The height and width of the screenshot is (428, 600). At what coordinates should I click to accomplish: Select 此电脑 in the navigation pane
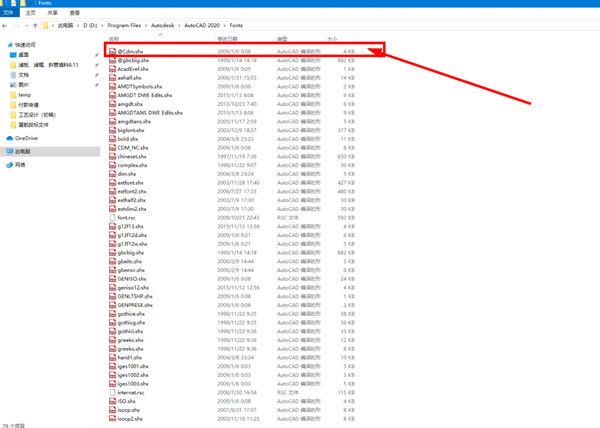point(23,151)
